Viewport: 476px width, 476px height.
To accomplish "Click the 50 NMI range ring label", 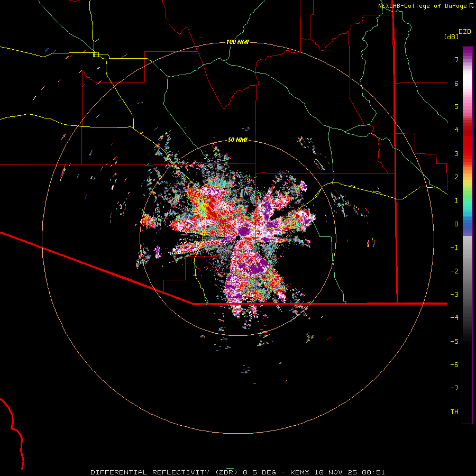I will tap(237, 140).
